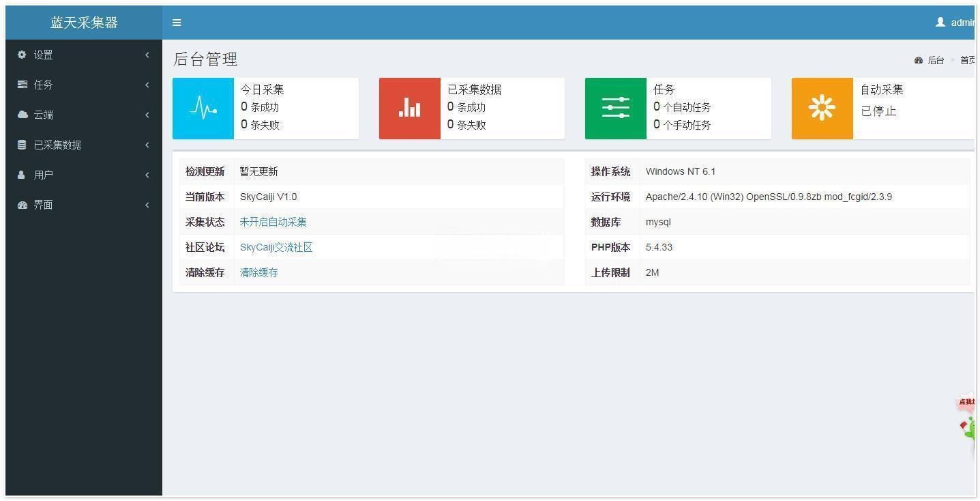Open the 首页 breadcrumb page
The image size is (980, 501).
pos(967,60)
